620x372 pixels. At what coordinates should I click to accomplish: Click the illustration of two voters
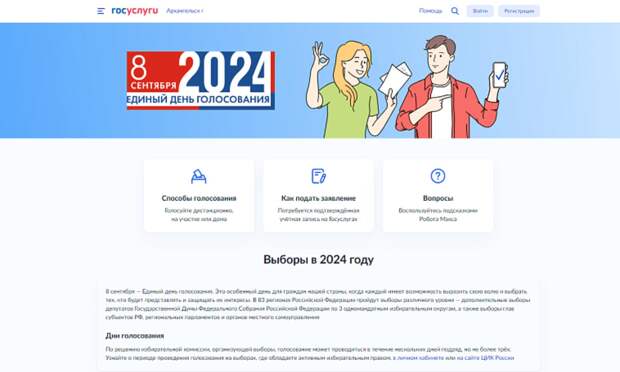pos(407,87)
